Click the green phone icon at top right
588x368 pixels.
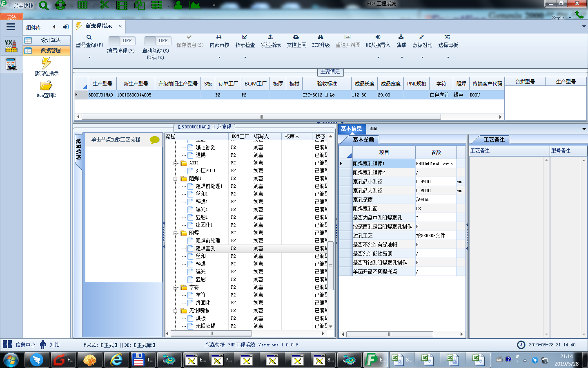coord(579,14)
